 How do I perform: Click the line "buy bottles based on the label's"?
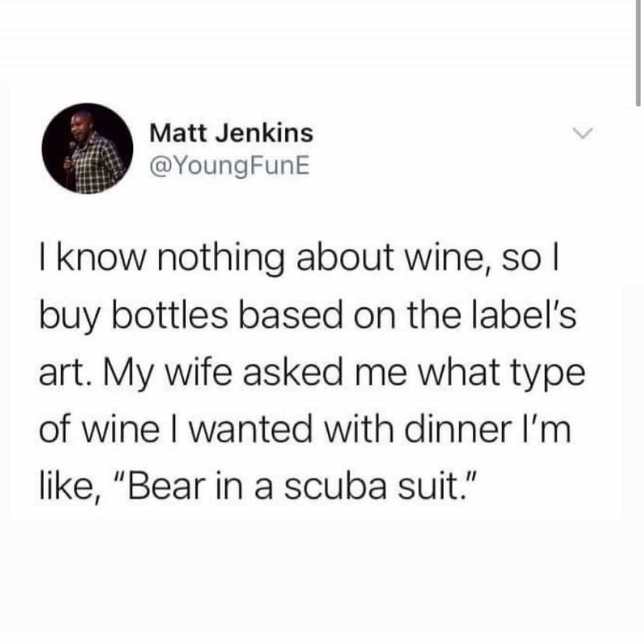point(308,316)
